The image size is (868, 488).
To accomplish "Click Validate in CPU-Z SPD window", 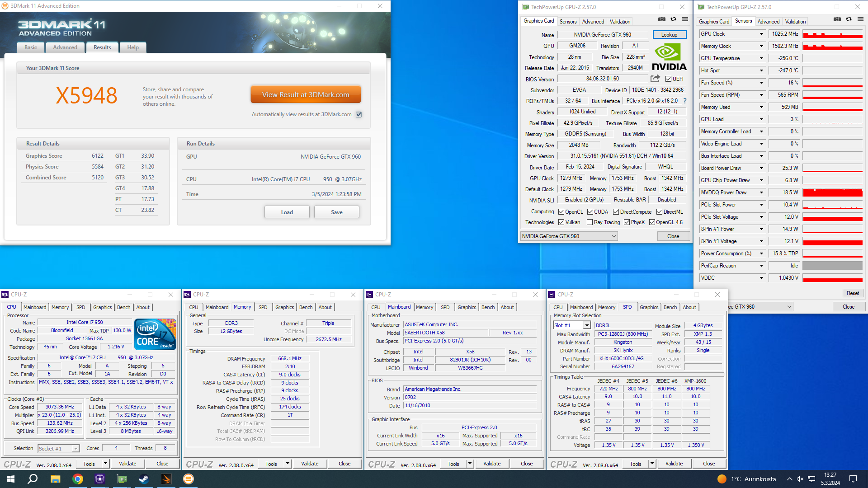I will 674,464.
